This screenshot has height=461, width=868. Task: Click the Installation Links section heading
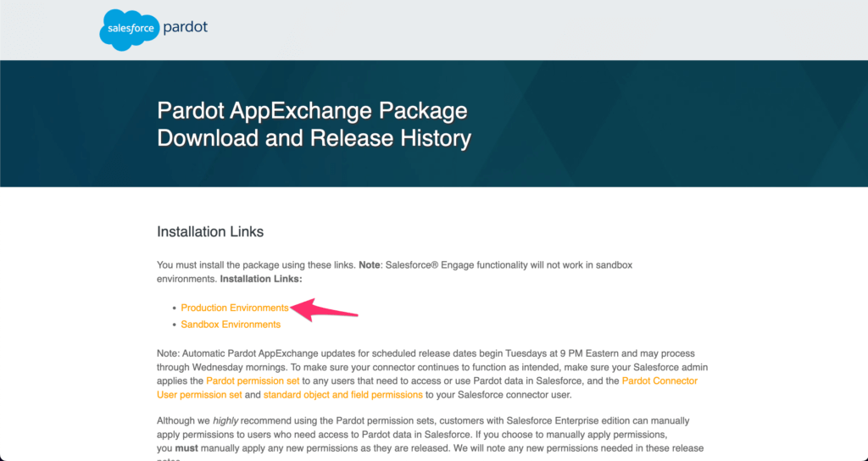[210, 231]
